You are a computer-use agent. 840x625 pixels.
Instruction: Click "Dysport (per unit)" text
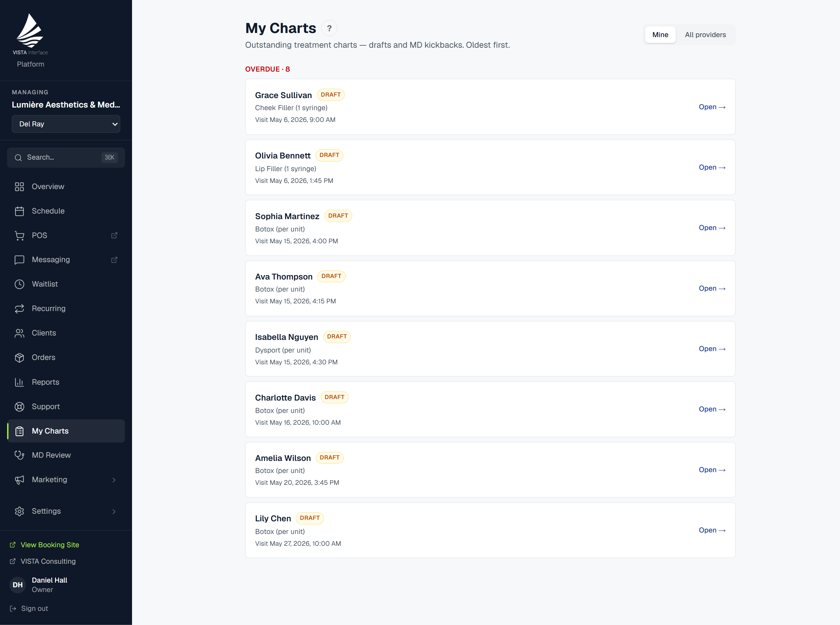(x=283, y=350)
